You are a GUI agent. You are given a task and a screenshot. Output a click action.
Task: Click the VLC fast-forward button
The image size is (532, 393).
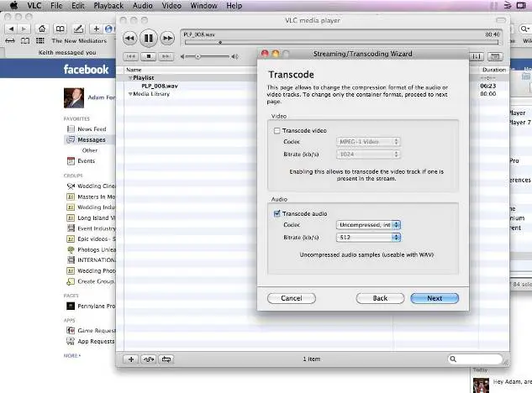coord(167,39)
